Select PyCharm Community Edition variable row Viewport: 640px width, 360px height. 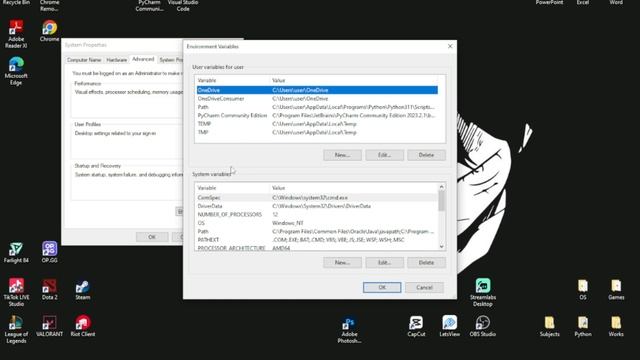[317, 116]
